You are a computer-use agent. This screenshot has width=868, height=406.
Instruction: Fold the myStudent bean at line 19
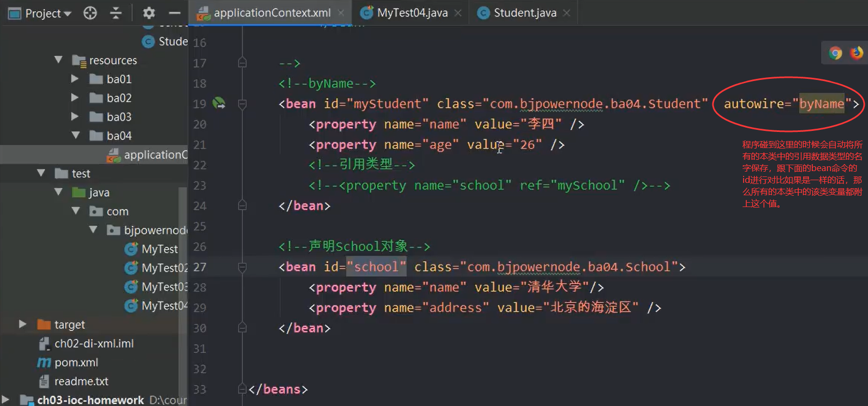pyautogui.click(x=242, y=104)
